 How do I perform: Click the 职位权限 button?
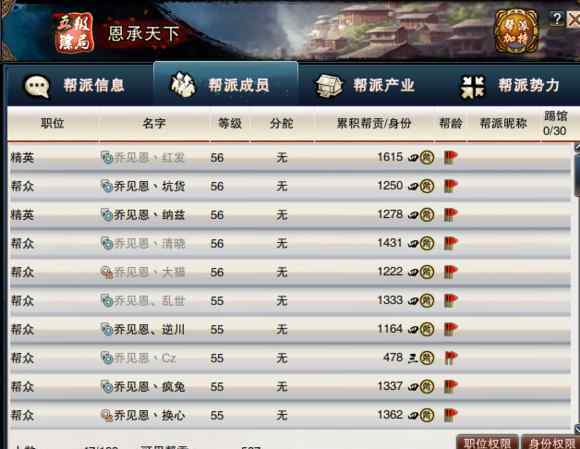(x=487, y=442)
